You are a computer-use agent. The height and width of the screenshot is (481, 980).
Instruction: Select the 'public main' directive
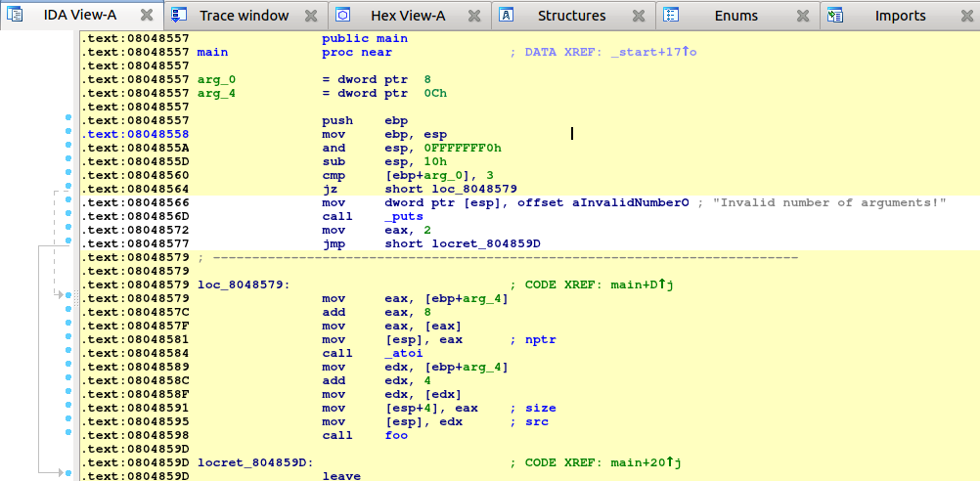tap(365, 39)
